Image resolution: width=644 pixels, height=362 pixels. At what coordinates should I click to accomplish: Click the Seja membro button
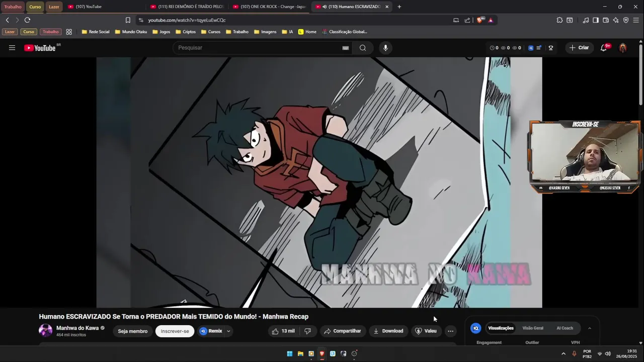133,331
